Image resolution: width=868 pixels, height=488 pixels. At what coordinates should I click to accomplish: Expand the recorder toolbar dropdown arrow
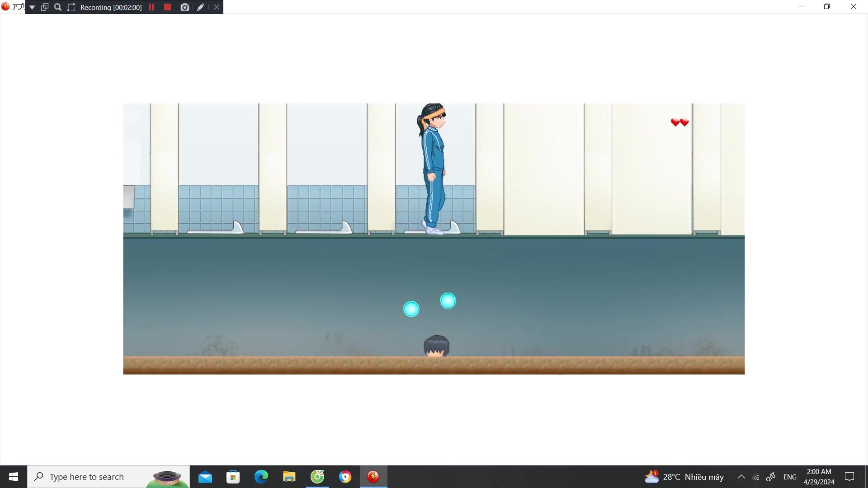tap(32, 7)
